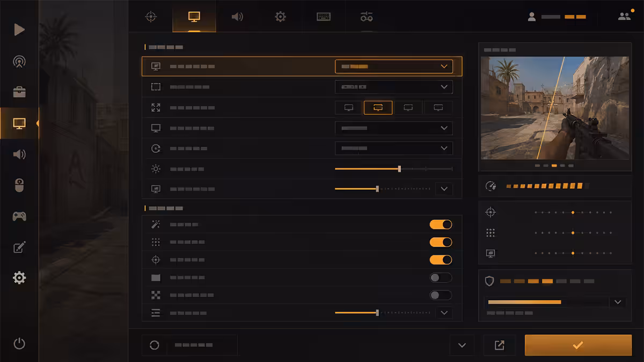Viewport: 644px width, 362px height.
Task: Click the export arrow-in-box icon button at bottom
Action: [500, 345]
